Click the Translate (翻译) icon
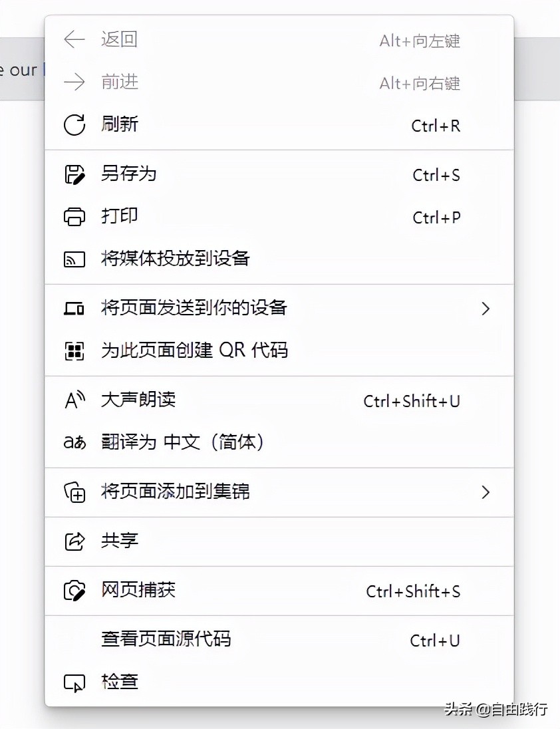This screenshot has height=729, width=560. (x=74, y=441)
